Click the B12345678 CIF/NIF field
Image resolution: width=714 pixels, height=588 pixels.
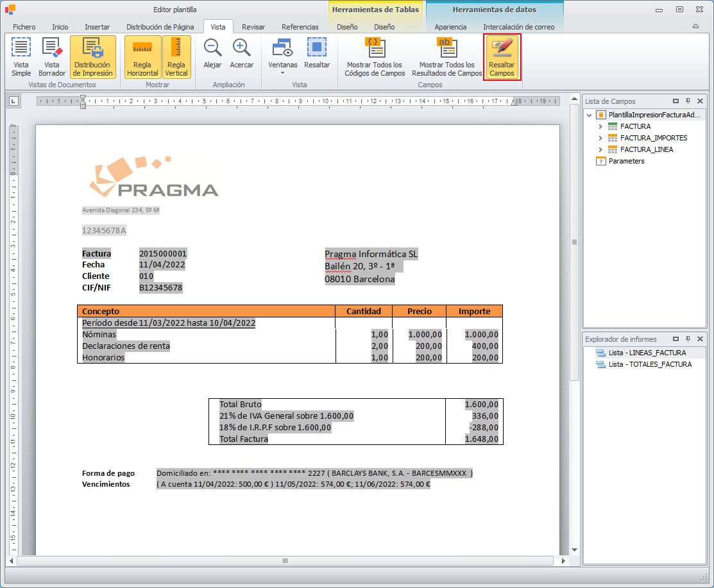click(161, 288)
